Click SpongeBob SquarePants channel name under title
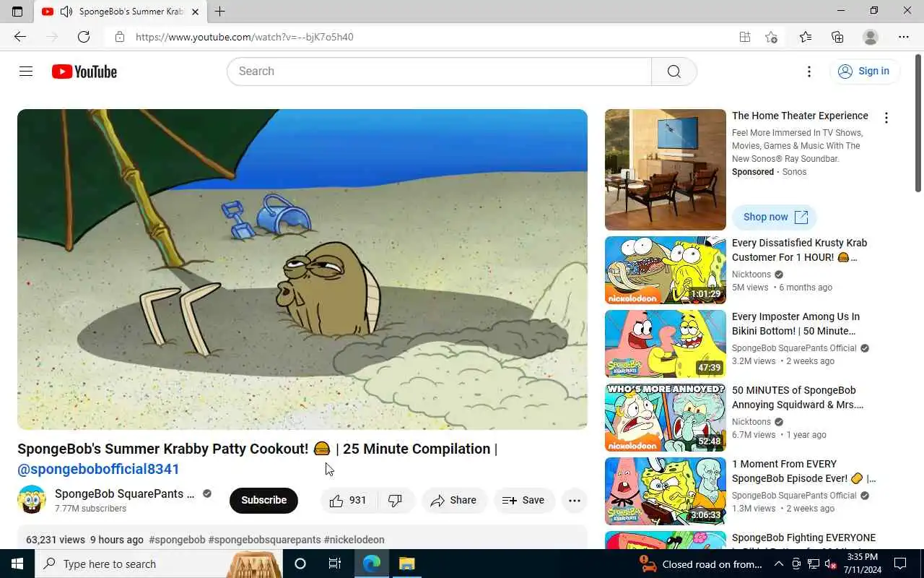The height and width of the screenshot is (578, 924). point(124,493)
